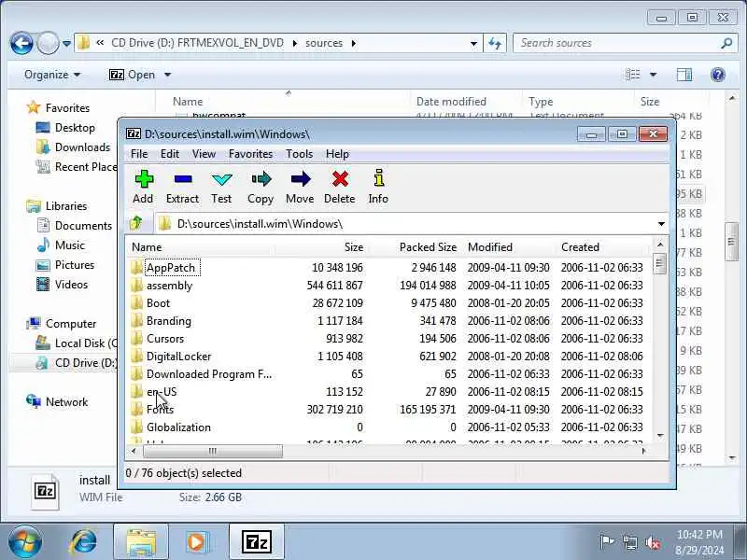Viewport: 747px width, 560px height.
Task: Open the Action Center flag tray icon
Action: pos(607,542)
